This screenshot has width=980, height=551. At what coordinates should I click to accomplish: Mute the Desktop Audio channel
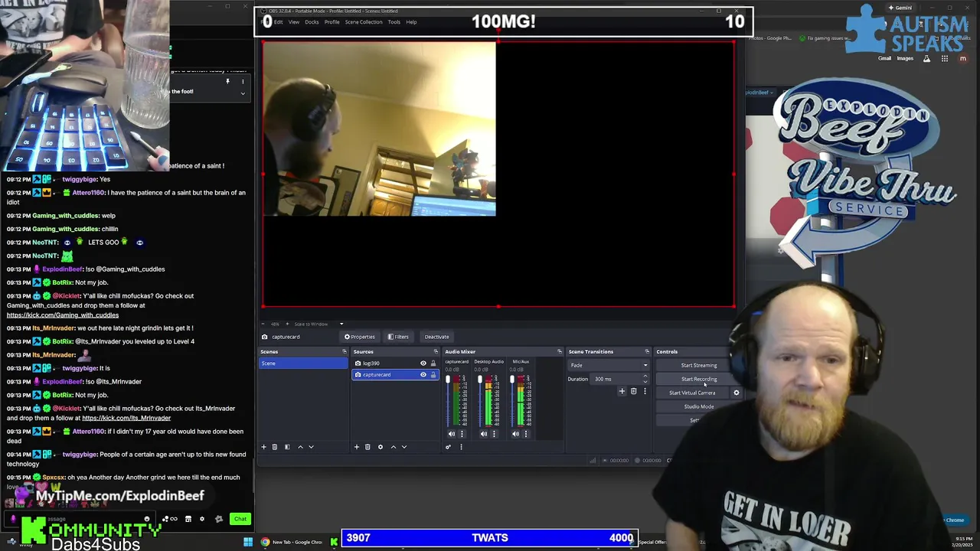point(484,434)
